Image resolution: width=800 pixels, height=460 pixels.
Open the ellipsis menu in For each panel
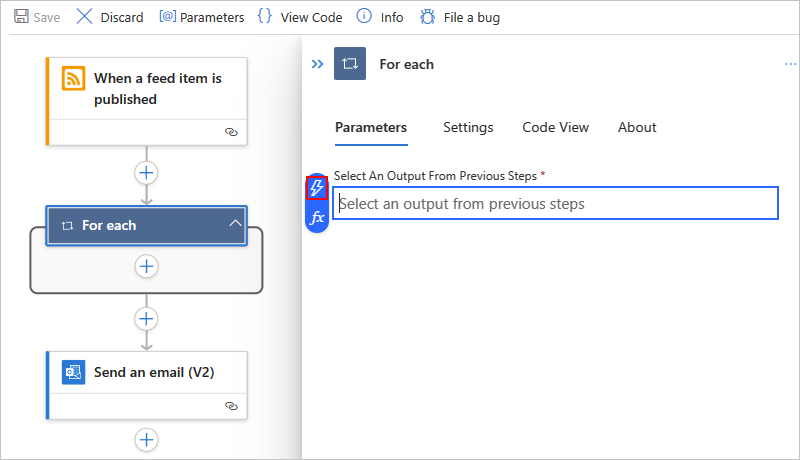(790, 64)
